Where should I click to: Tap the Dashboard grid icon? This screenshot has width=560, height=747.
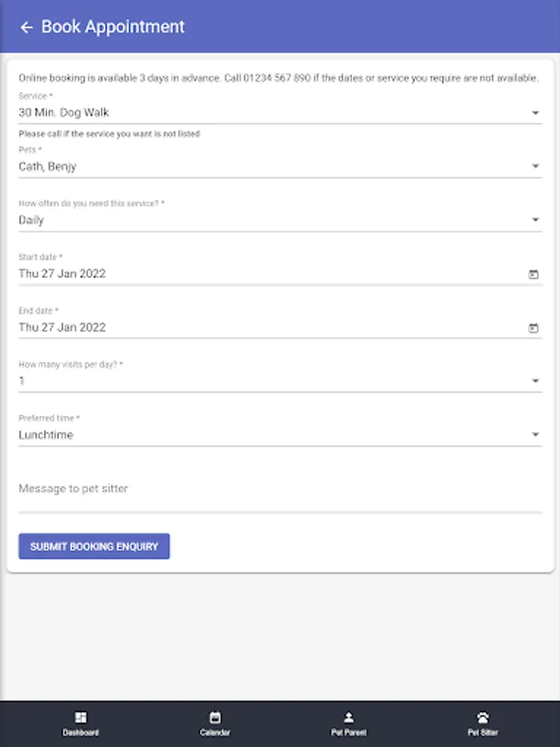click(80, 717)
